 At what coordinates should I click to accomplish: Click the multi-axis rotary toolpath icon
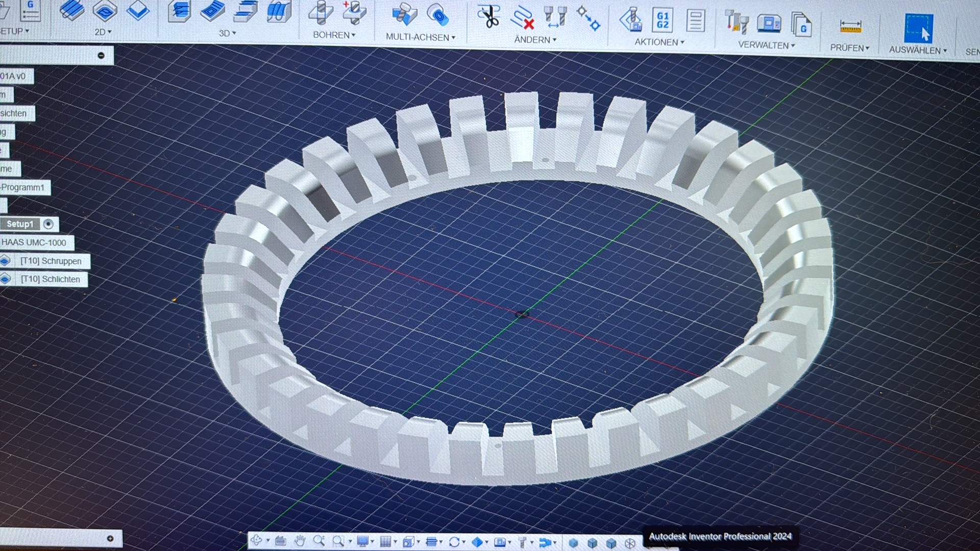pos(437,15)
